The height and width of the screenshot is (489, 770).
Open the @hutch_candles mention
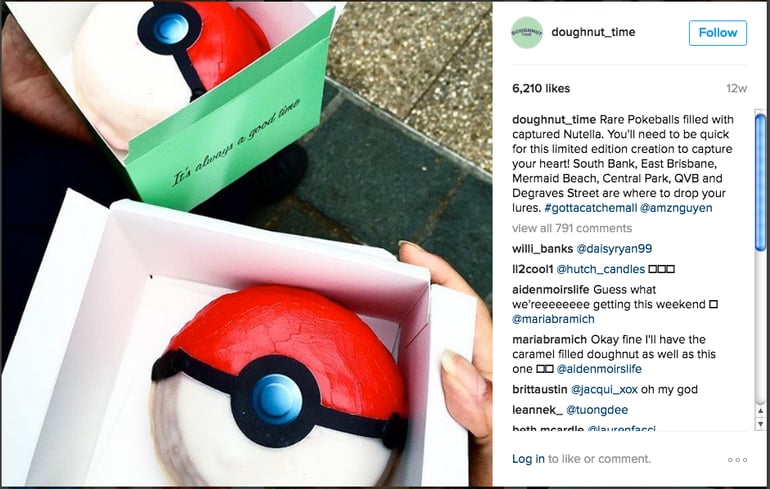click(x=601, y=269)
